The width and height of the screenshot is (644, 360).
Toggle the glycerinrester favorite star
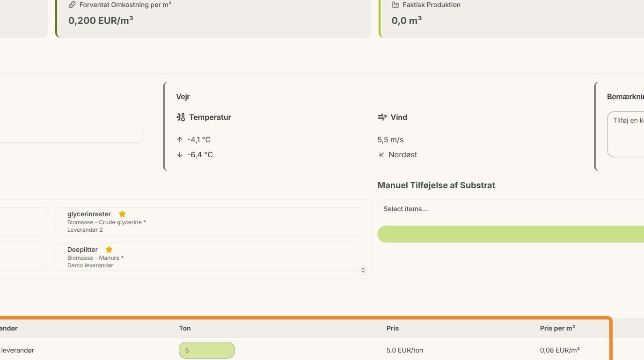(x=122, y=214)
